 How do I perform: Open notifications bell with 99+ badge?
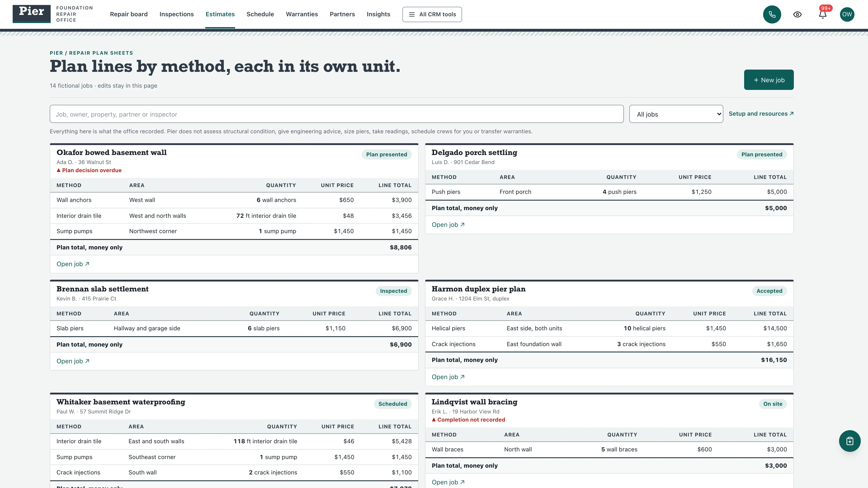click(823, 14)
